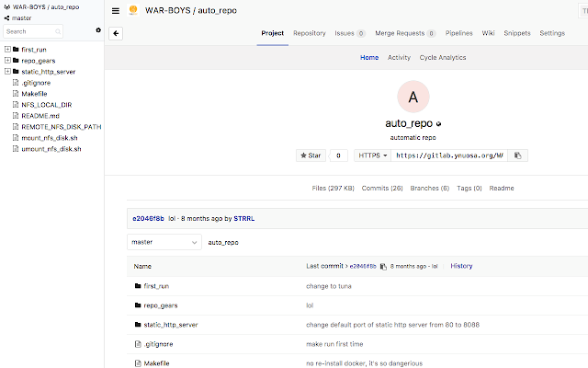
Task: Click the file icon of README.md in tree
Action: click(16, 115)
